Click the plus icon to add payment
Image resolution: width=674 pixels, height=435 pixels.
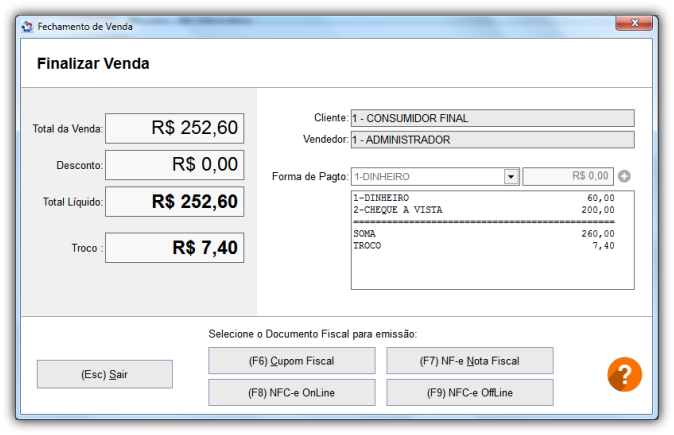pyautogui.click(x=625, y=177)
